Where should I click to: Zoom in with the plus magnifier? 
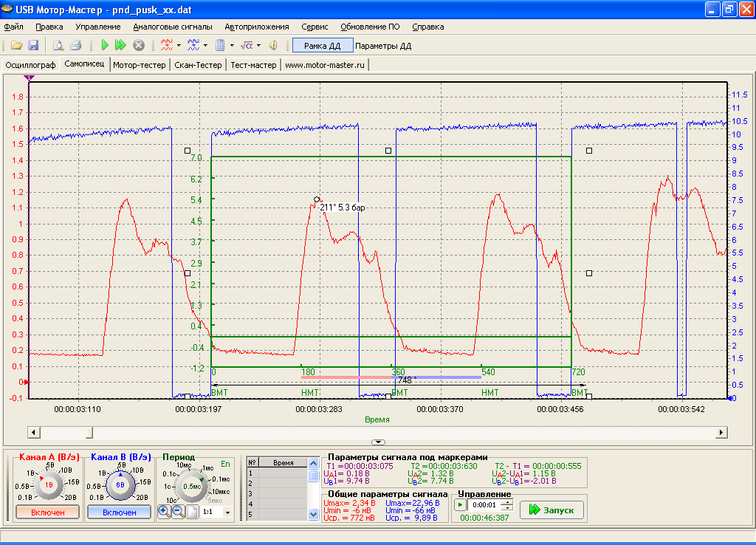coord(164,512)
